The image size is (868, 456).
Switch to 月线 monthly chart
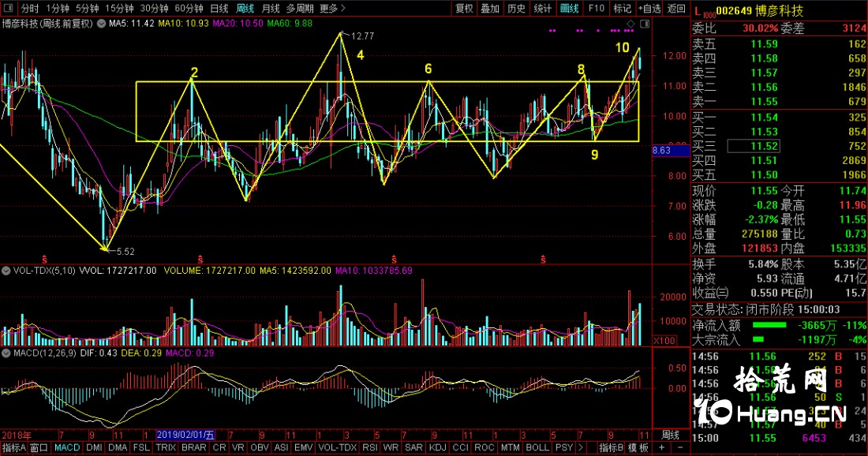[270, 9]
